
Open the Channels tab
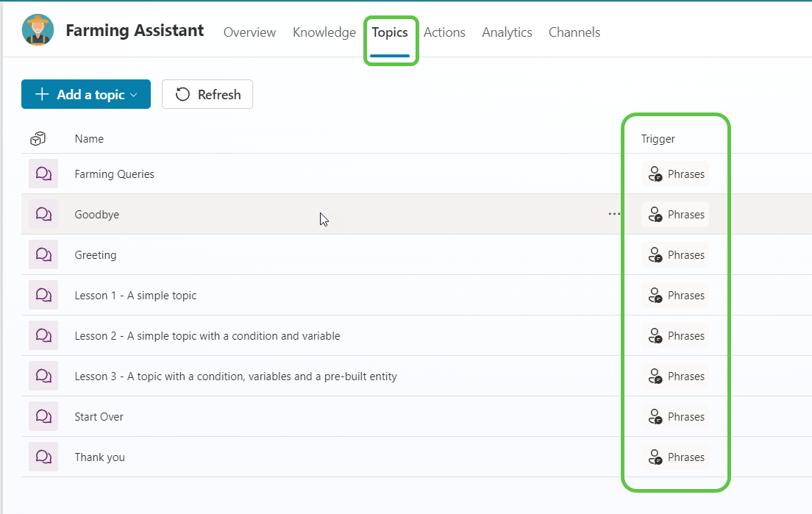(574, 32)
